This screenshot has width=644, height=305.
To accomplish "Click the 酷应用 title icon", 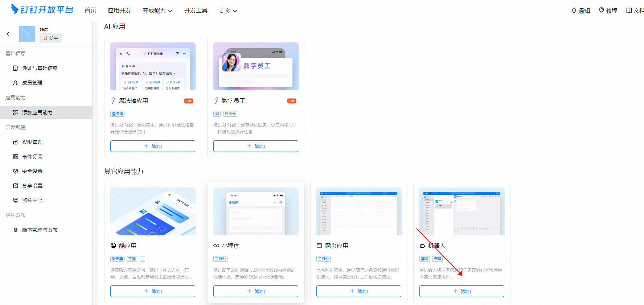I will pyautogui.click(x=113, y=246).
